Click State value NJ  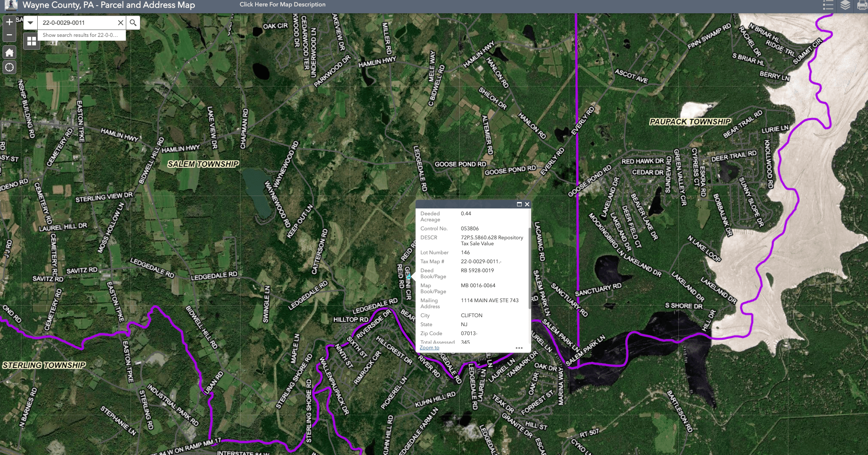(464, 324)
